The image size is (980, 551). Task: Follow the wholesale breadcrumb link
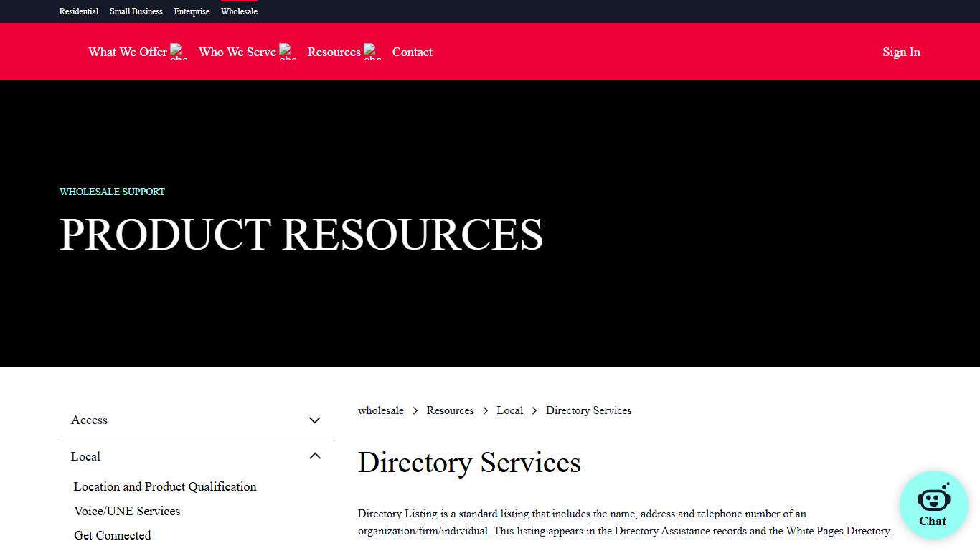(381, 410)
